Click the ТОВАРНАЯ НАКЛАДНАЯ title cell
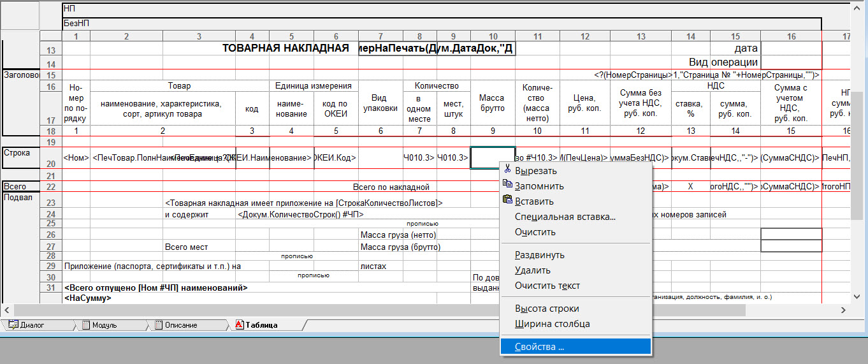 tap(286, 48)
